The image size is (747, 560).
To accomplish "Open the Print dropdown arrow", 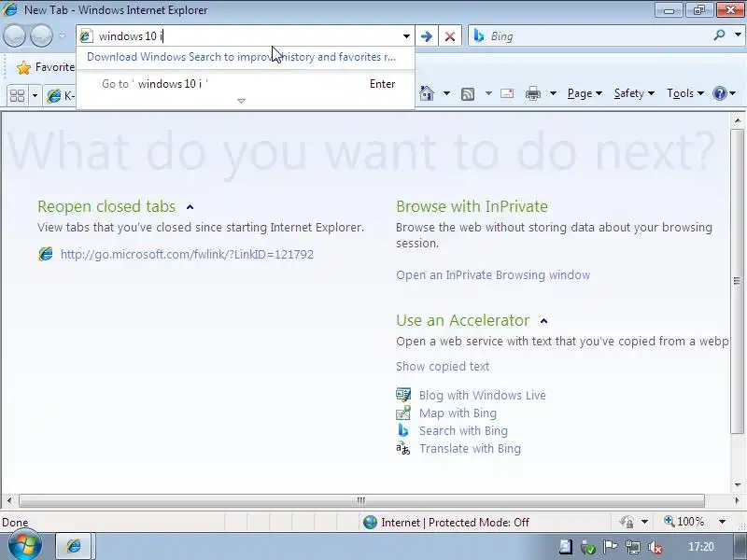I will [x=553, y=93].
